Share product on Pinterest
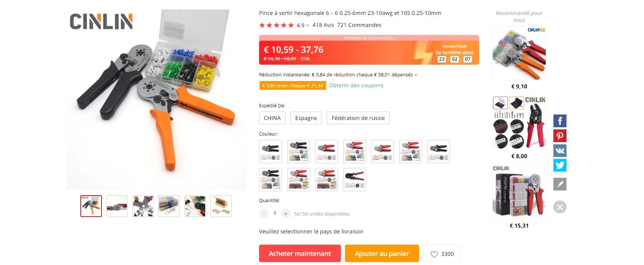This screenshot has width=644, height=265. click(560, 136)
